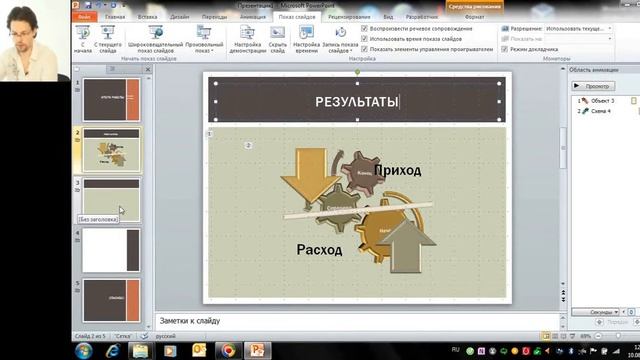Switch to Анимация ribbon tab

[x=253, y=17]
